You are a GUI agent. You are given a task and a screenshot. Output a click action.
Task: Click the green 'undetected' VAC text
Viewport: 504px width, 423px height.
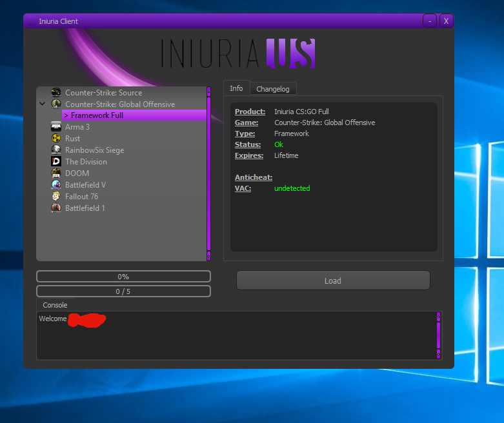(x=292, y=188)
